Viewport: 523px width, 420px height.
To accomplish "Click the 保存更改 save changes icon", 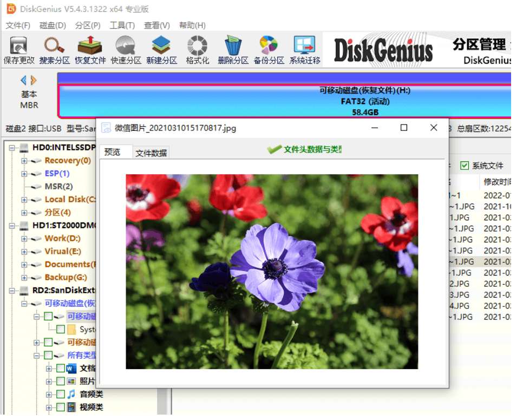I will point(19,50).
